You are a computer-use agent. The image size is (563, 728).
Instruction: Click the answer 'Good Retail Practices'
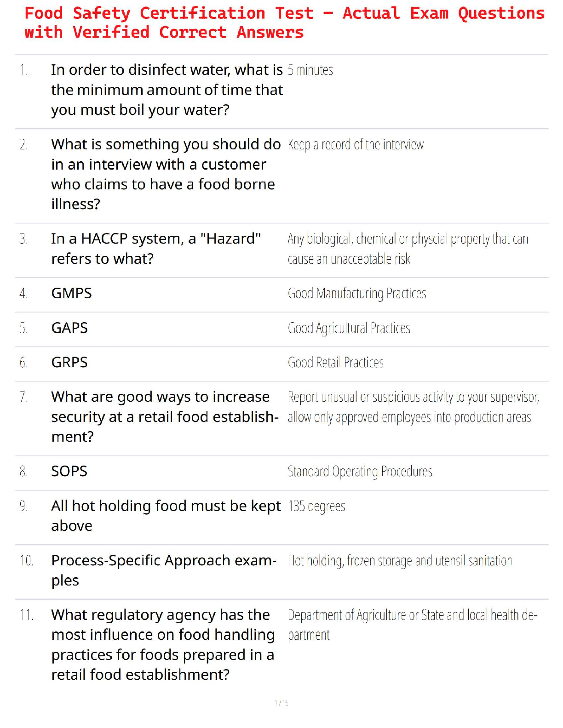tap(335, 363)
